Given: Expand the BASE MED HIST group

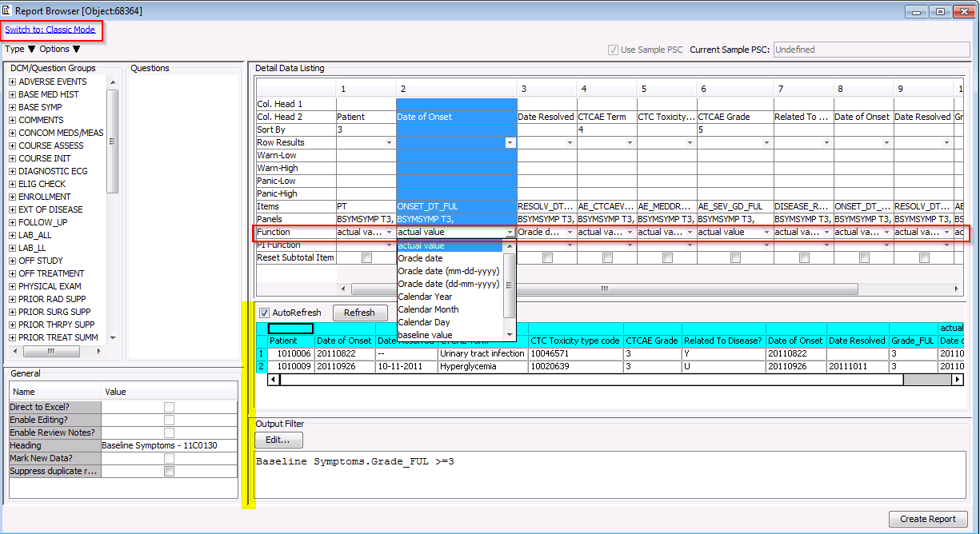Looking at the screenshot, I should tap(13, 94).
